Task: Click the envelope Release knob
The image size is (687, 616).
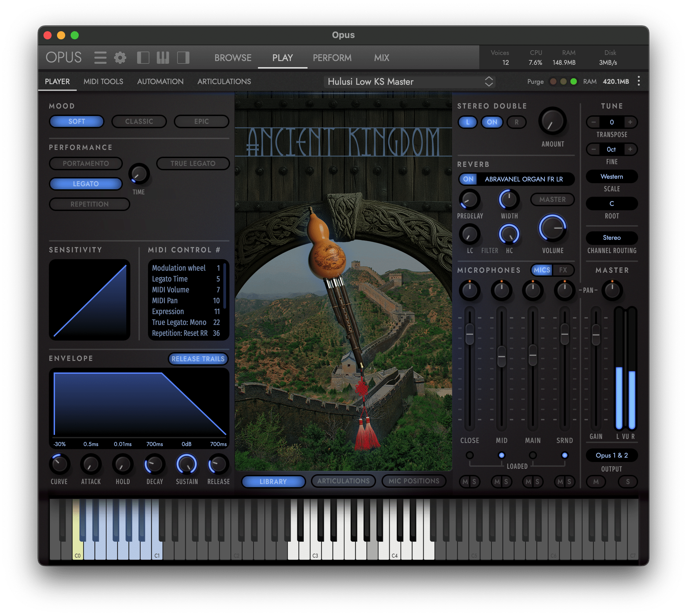Action: 218,464
